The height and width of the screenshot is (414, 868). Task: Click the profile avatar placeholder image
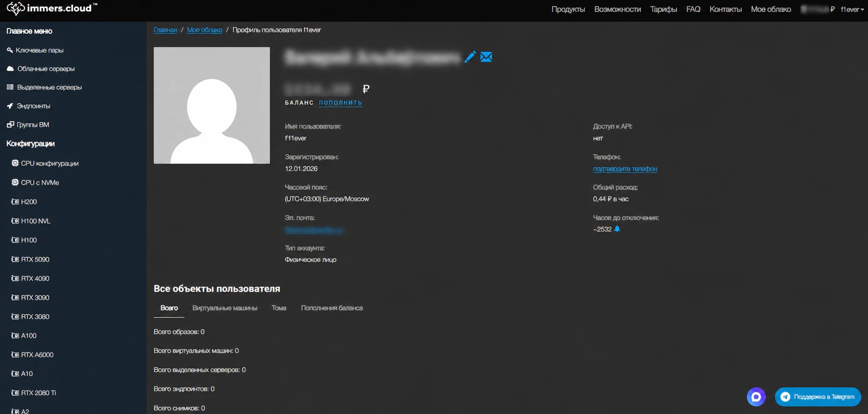coord(212,105)
